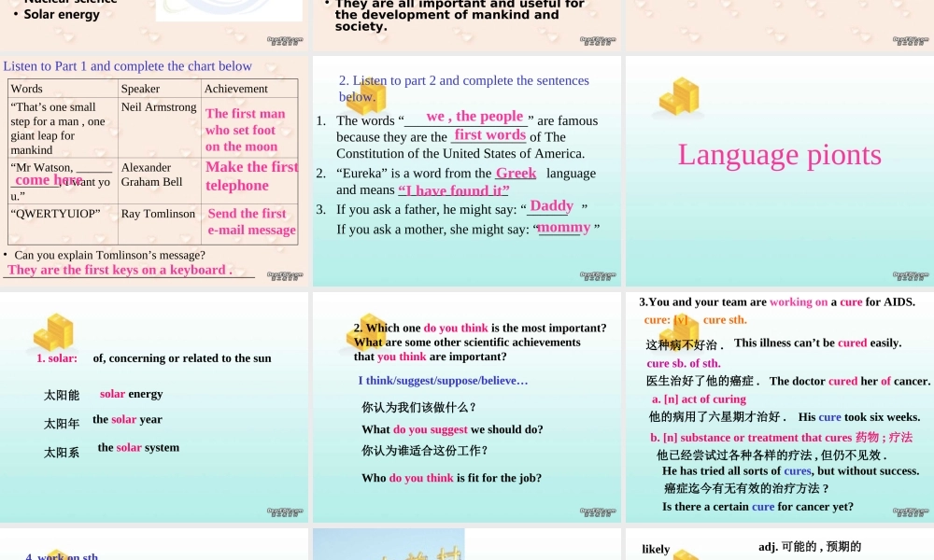Click answer 'The first man who set foot on the moon'
Viewport: 934px width, 560px height.
click(246, 130)
